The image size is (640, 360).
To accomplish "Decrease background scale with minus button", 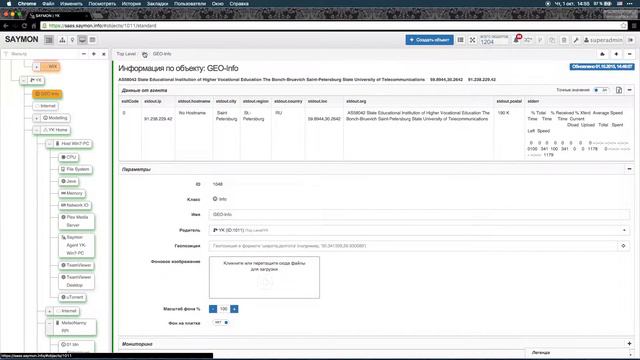I will (x=213, y=309).
